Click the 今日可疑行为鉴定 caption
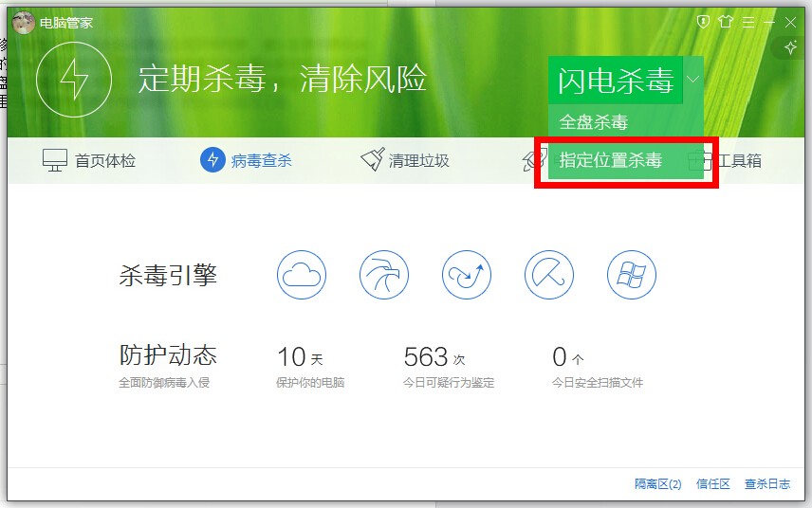812x508 pixels. pyautogui.click(x=449, y=383)
